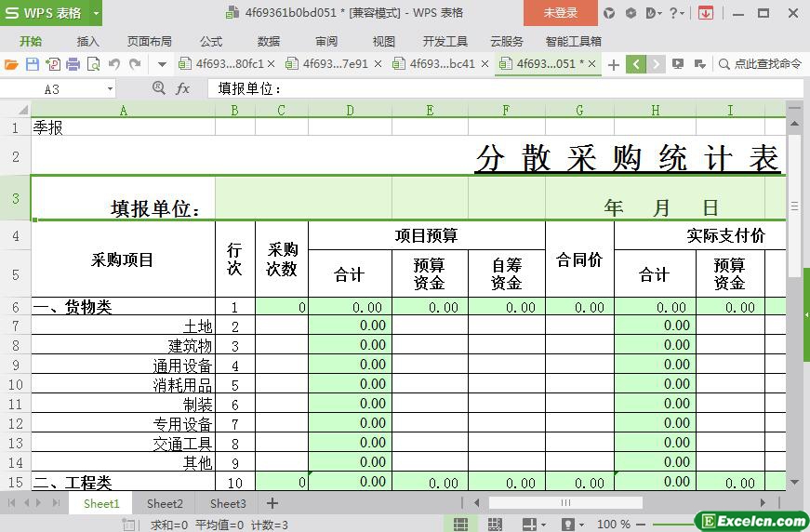
Task: Click the Print Preview icon
Action: click(x=93, y=64)
